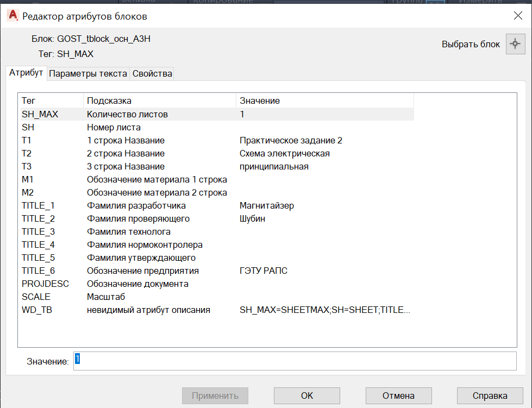Select the TITLE_5 attribute row
Screen dimensions: 532x408
click(217, 258)
